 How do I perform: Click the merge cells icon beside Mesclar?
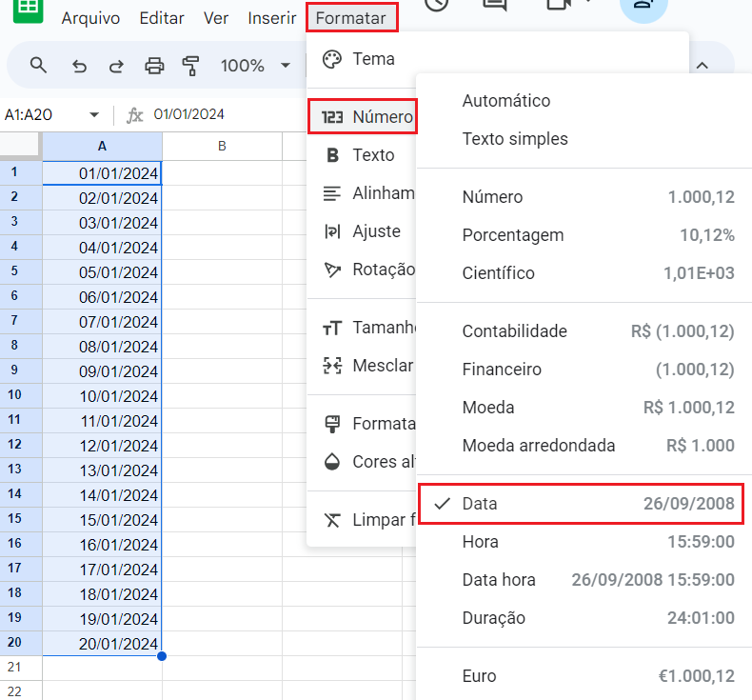tap(332, 366)
